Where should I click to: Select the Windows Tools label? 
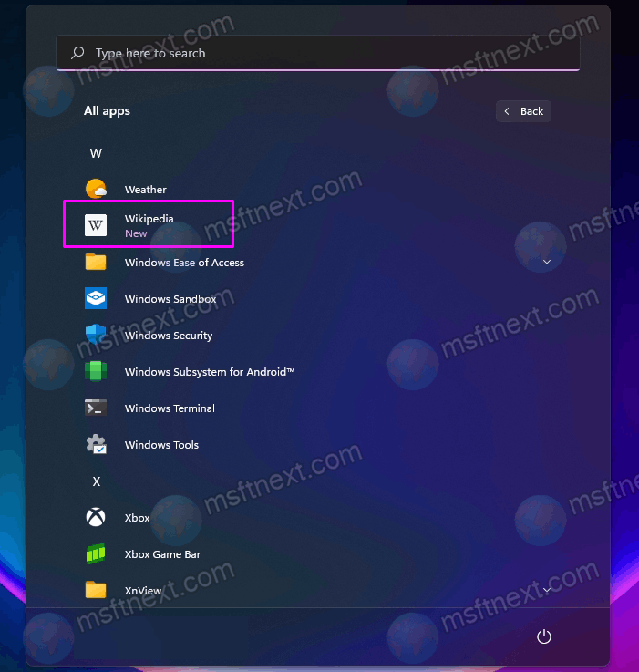161,445
